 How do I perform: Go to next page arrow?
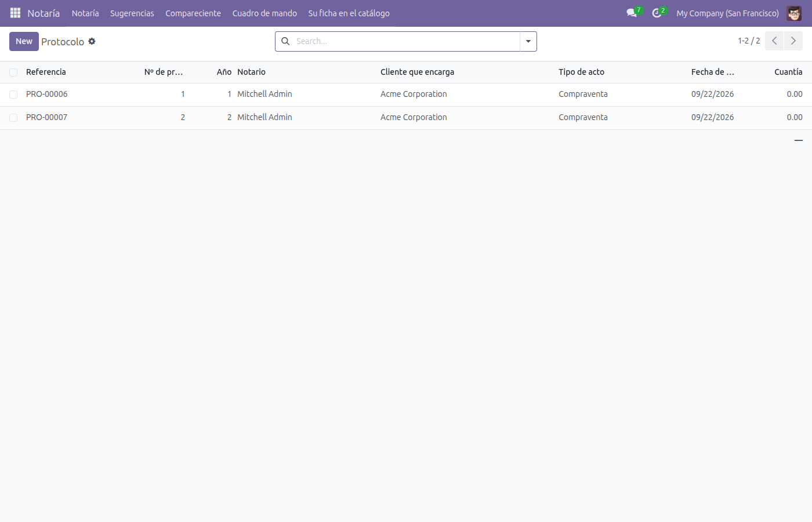(x=793, y=41)
